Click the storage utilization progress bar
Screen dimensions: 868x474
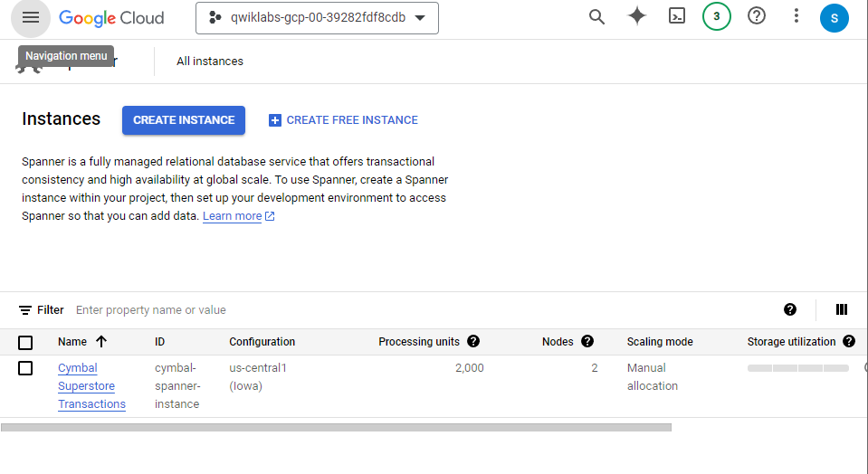pyautogui.click(x=798, y=368)
